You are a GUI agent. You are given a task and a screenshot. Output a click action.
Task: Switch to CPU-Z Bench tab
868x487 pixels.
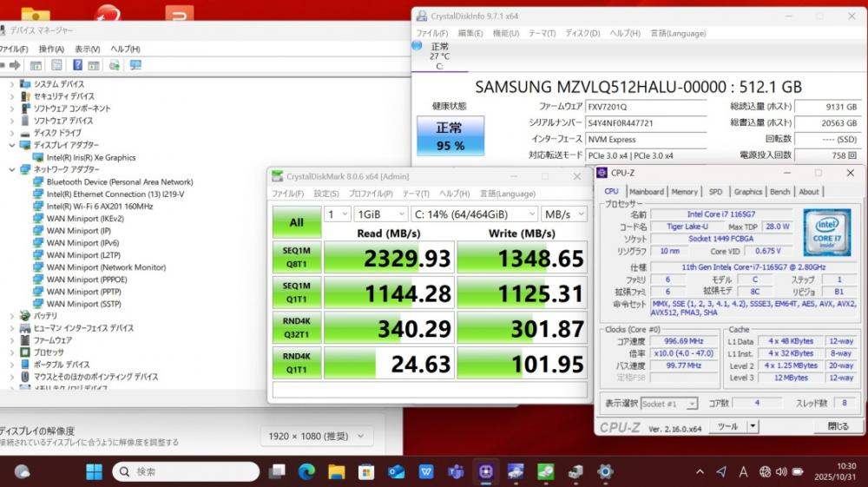tap(780, 192)
